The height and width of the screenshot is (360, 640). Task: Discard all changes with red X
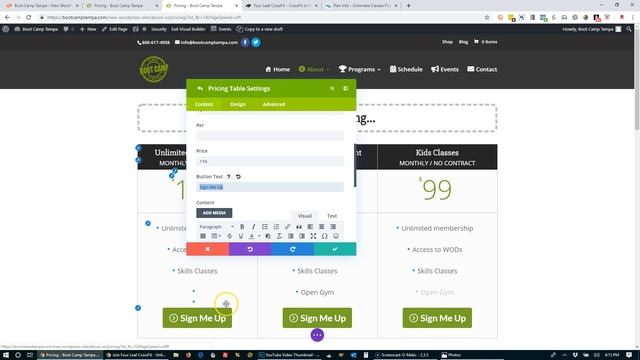click(x=208, y=249)
